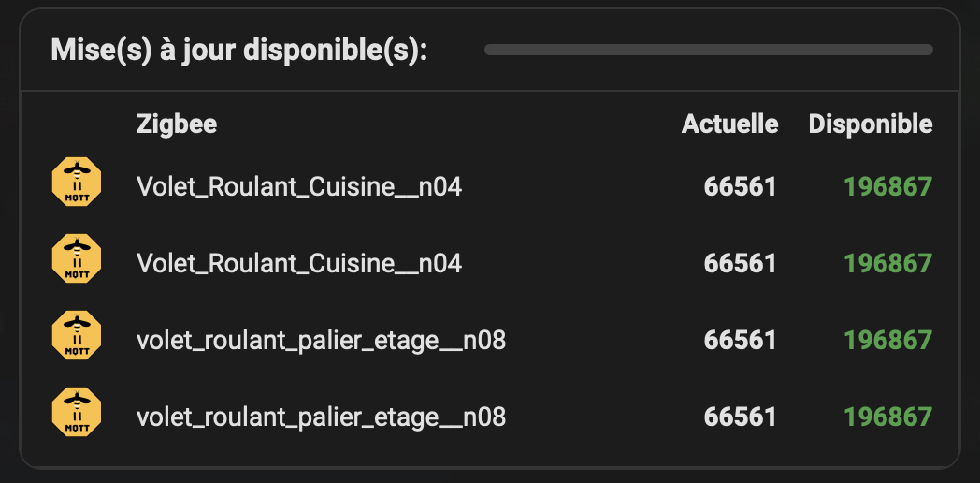The height and width of the screenshot is (483, 980).
Task: Click the MQTT icon of first volet_roulant_palier_etage__n08 row
Action: click(x=77, y=335)
